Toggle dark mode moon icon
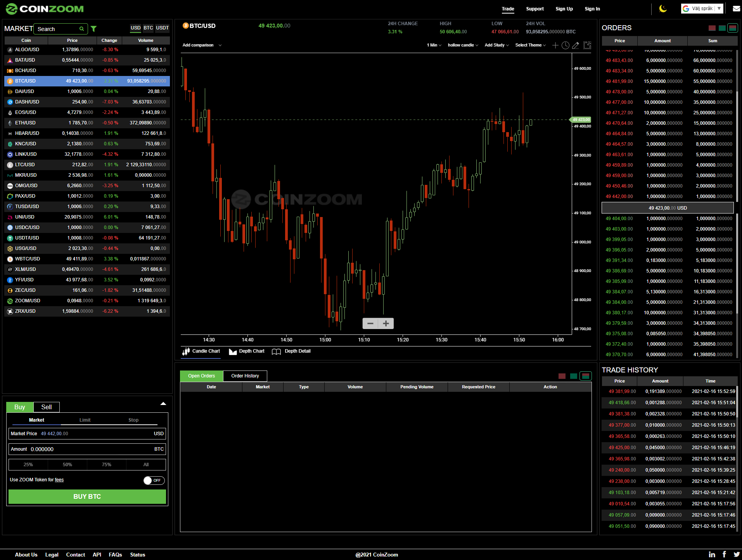This screenshot has height=560, width=742. tap(663, 9)
